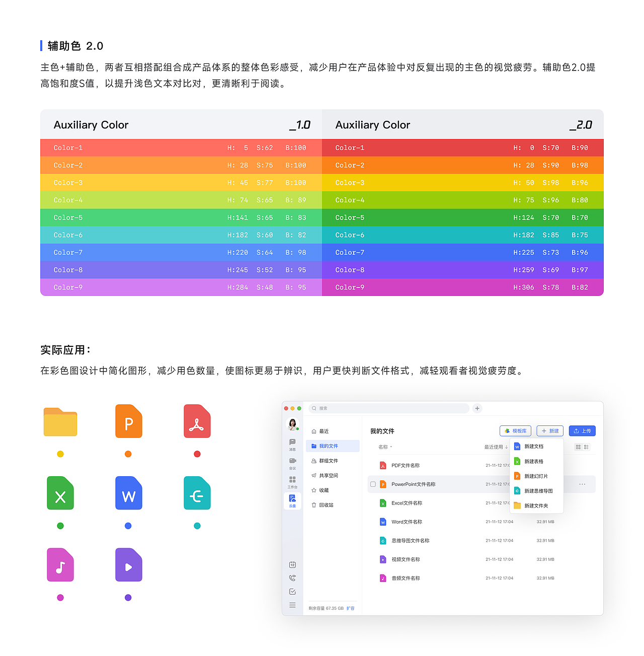Click the yellow dot below the folder icon
The width and height of the screenshot is (644, 656).
(60, 454)
